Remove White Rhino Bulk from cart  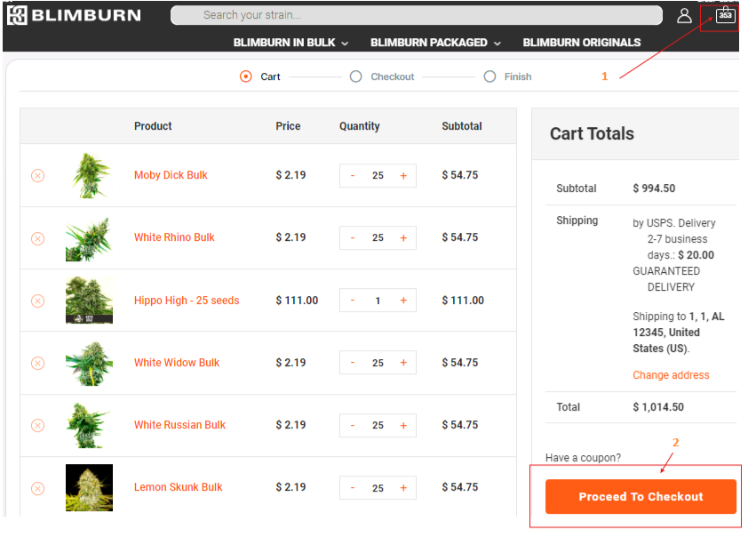pyautogui.click(x=37, y=238)
